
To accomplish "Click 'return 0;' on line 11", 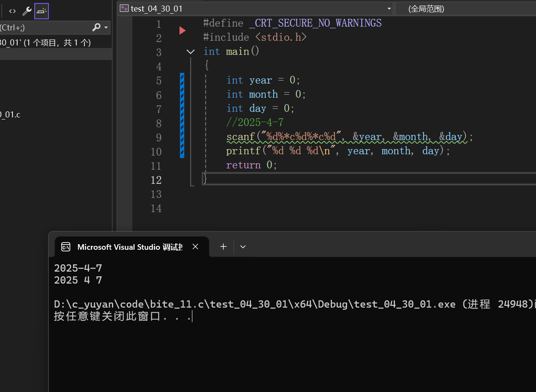I will tap(252, 165).
